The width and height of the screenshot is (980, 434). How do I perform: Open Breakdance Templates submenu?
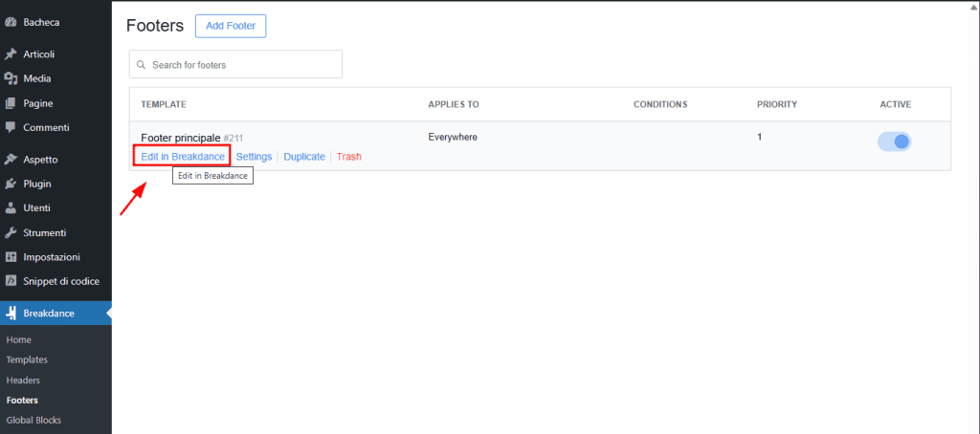27,359
